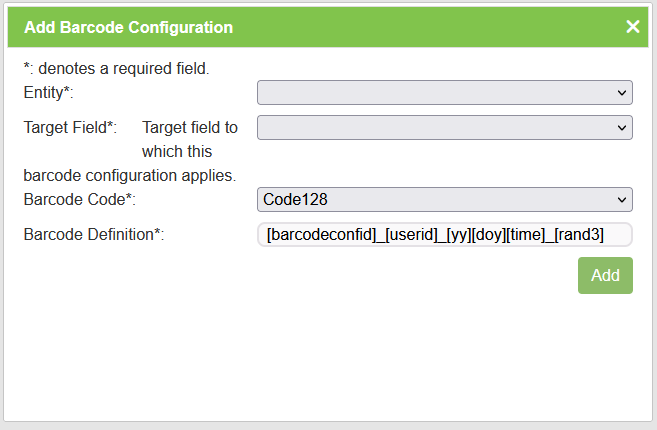Focus the Barcode Definition input field

[444, 235]
